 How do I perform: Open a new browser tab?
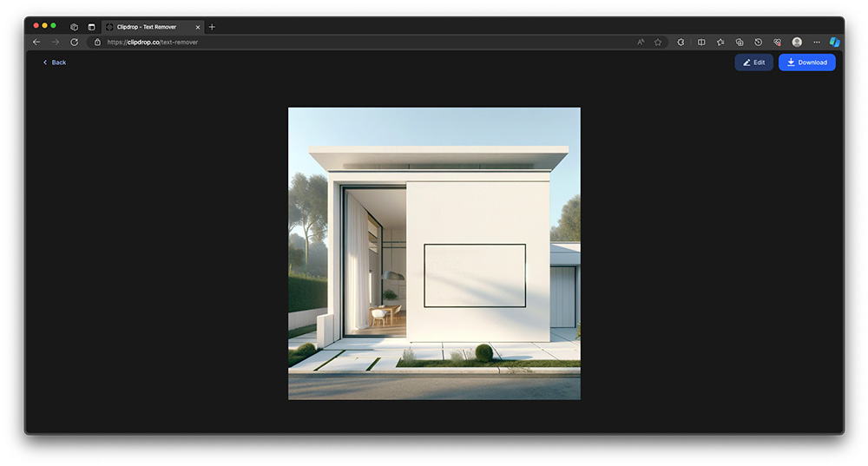[x=212, y=27]
